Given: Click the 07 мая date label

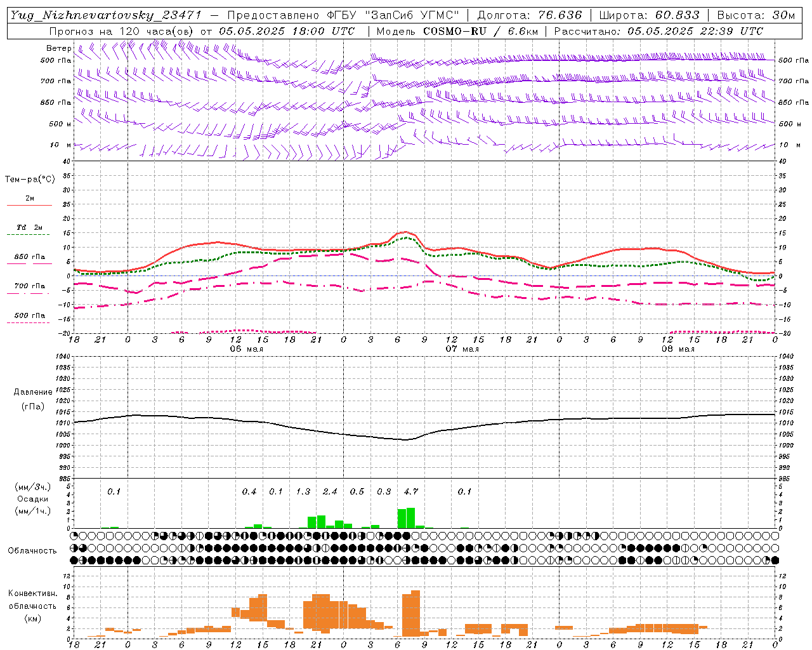Looking at the screenshot, I should pos(462,349).
